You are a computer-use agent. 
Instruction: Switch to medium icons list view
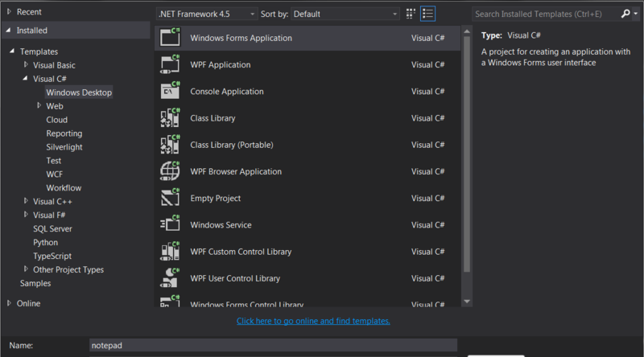428,14
